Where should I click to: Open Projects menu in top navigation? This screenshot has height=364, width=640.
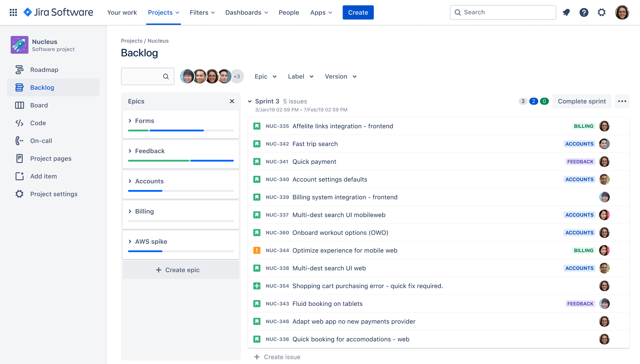click(x=163, y=12)
